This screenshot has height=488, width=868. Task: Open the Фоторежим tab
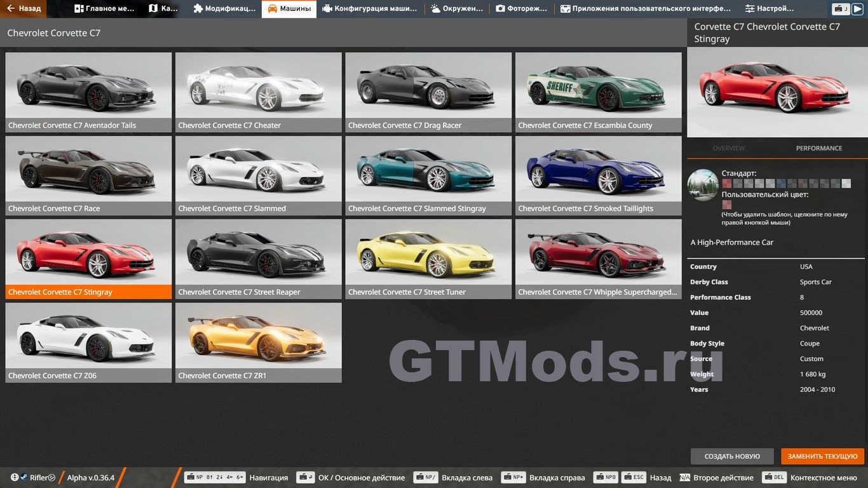click(522, 9)
